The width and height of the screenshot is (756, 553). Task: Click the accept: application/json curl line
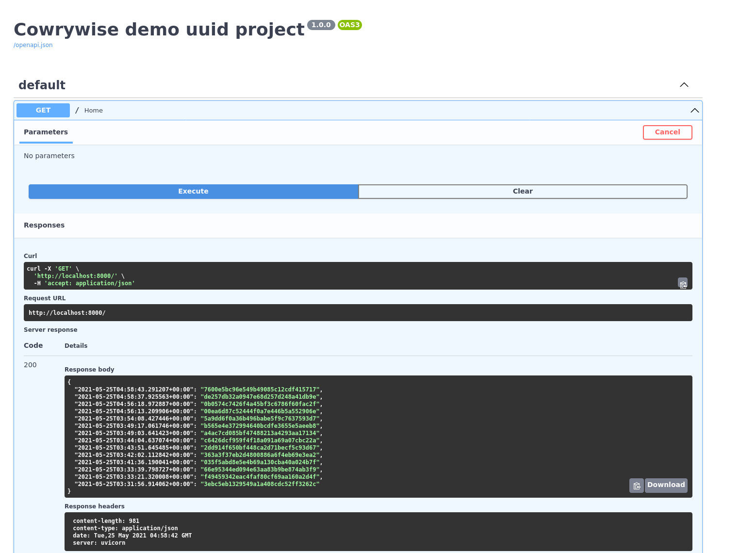coord(84,283)
